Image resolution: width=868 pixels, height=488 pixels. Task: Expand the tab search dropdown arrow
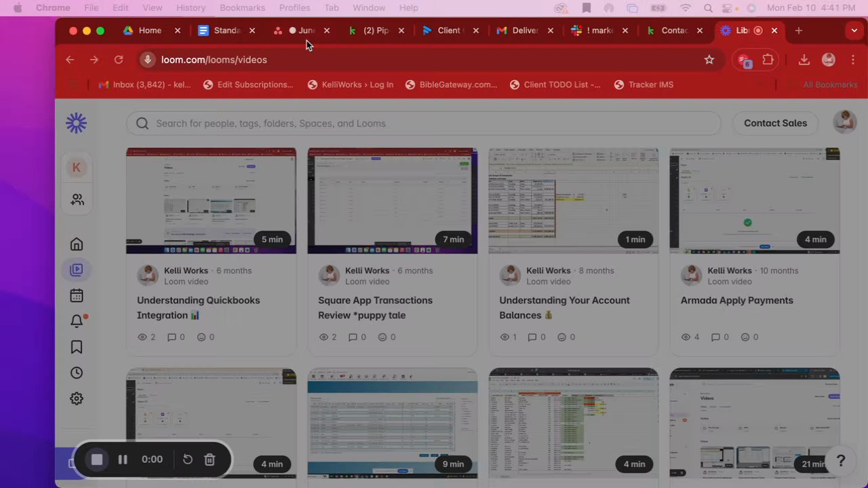tap(854, 30)
